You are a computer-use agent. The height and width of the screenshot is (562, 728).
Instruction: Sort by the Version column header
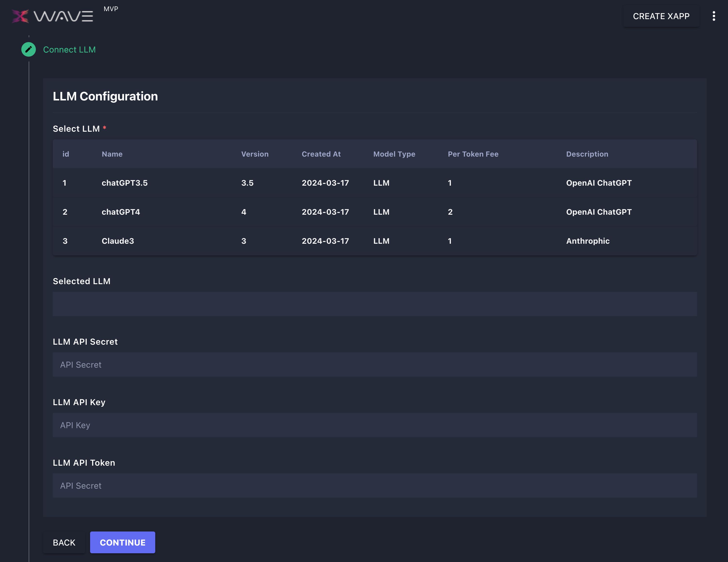point(255,154)
